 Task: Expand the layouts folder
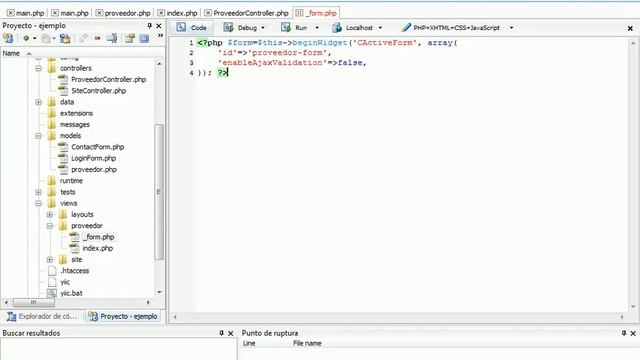[50, 214]
